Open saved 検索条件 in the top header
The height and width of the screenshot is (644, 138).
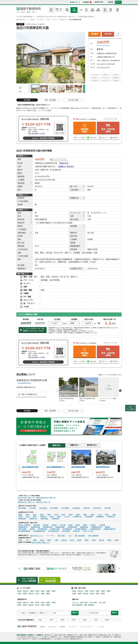(87, 2)
